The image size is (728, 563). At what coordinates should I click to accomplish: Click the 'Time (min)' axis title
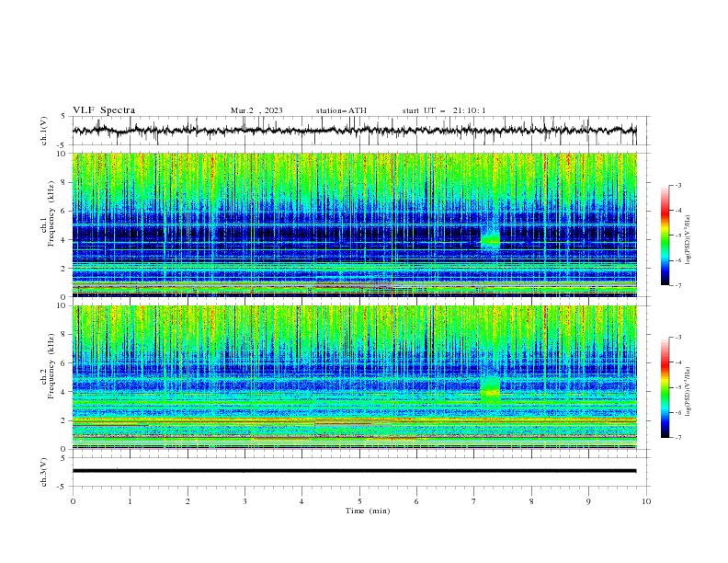368,511
